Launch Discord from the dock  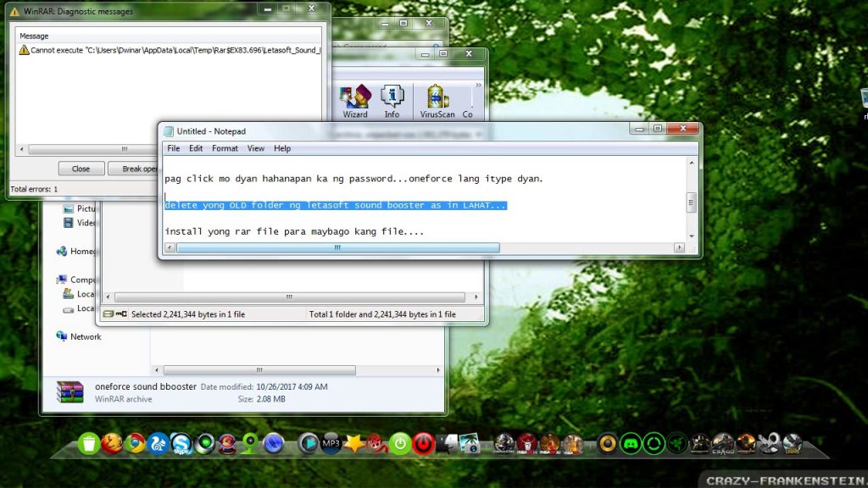pyautogui.click(x=631, y=443)
